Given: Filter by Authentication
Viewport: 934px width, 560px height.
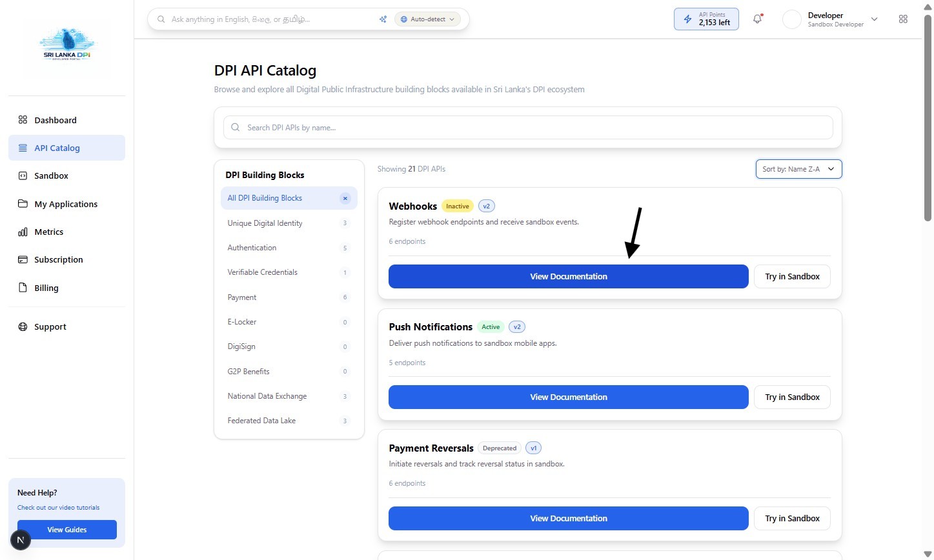Looking at the screenshot, I should pos(289,248).
